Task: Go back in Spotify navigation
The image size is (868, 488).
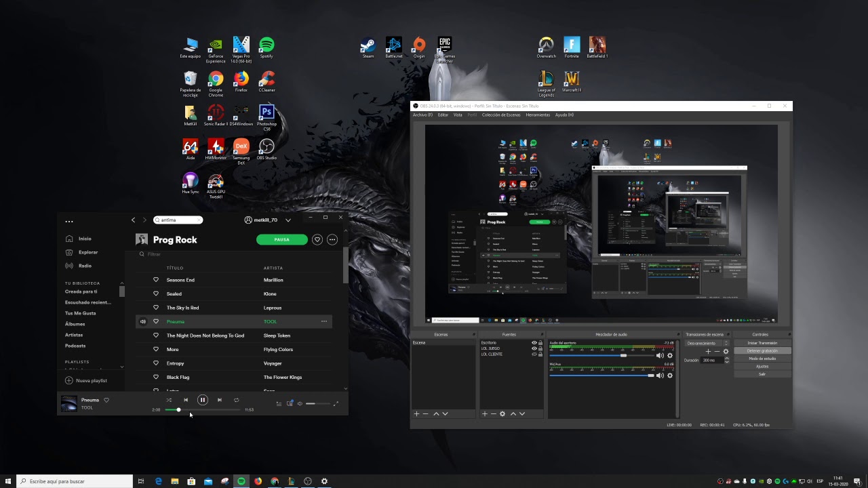Action: 133,220
